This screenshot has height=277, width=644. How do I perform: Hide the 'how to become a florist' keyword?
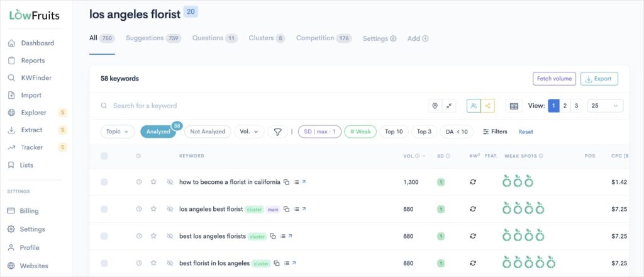point(170,182)
